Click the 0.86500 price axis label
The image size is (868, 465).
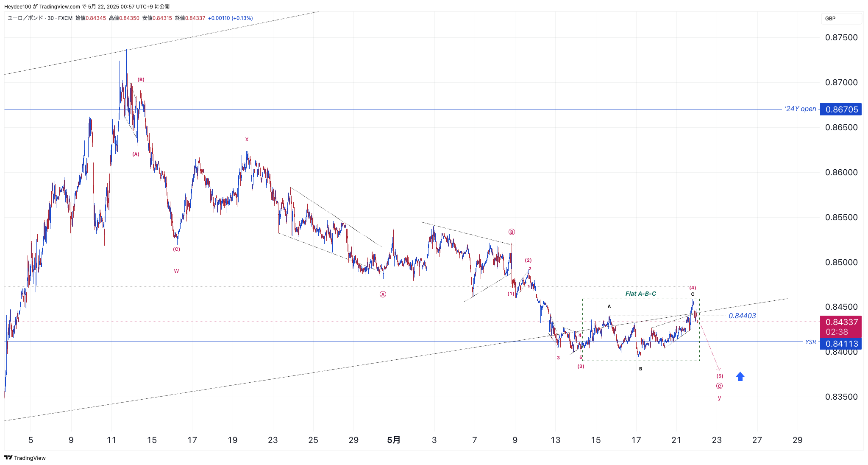pos(841,127)
